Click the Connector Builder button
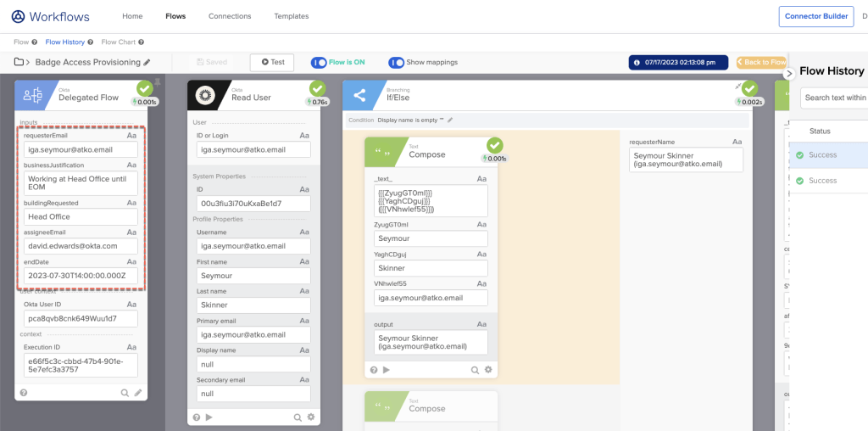Image resolution: width=868 pixels, height=431 pixels. (x=815, y=16)
